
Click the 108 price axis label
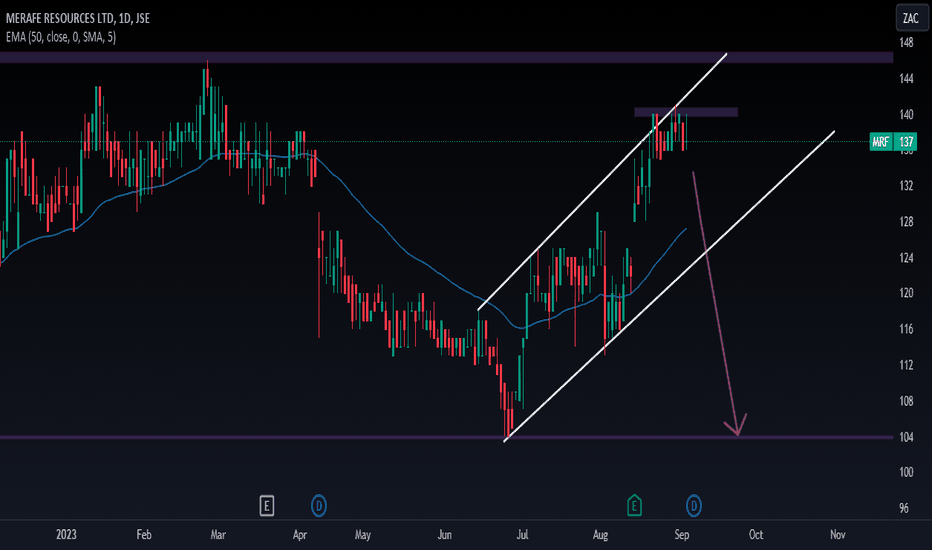pos(906,401)
